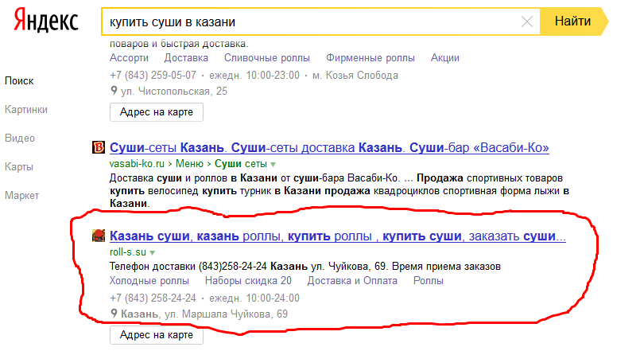Visit the Доставка и Оплата sitelink
The image size is (644, 351).
click(352, 281)
